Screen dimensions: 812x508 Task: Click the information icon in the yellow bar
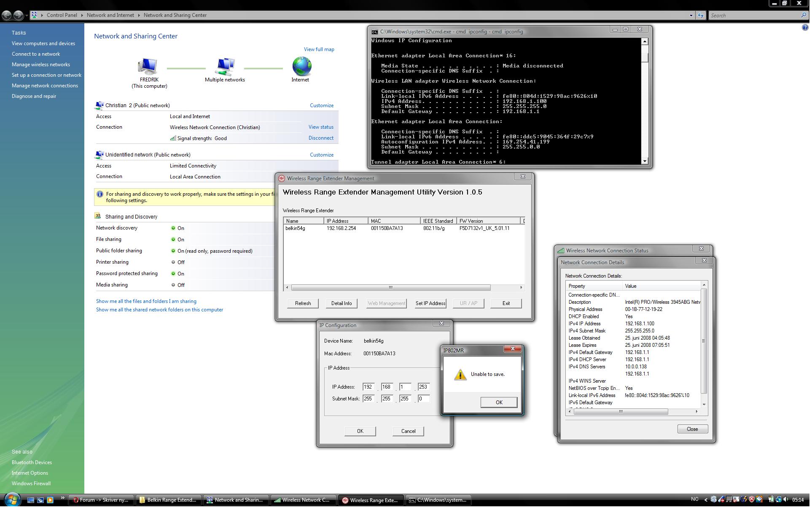point(100,195)
